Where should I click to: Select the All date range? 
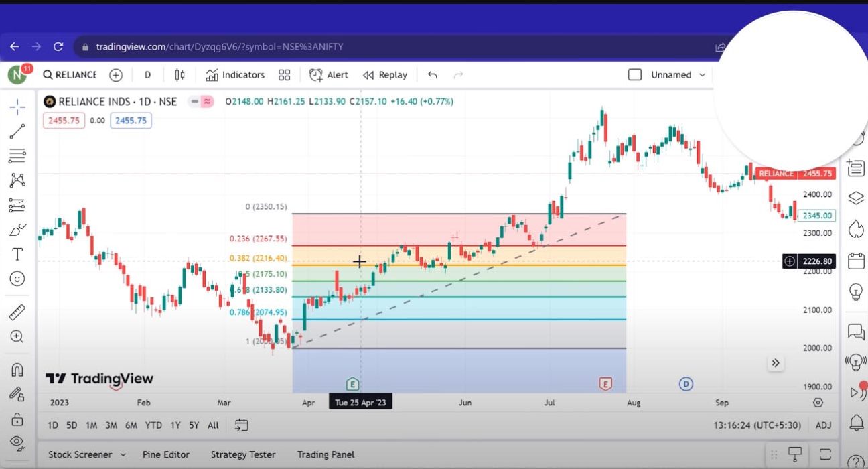click(x=213, y=425)
